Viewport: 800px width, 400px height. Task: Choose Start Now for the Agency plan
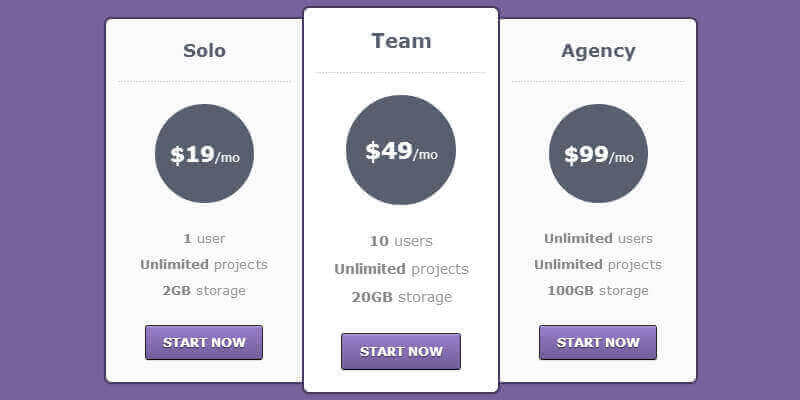click(598, 342)
